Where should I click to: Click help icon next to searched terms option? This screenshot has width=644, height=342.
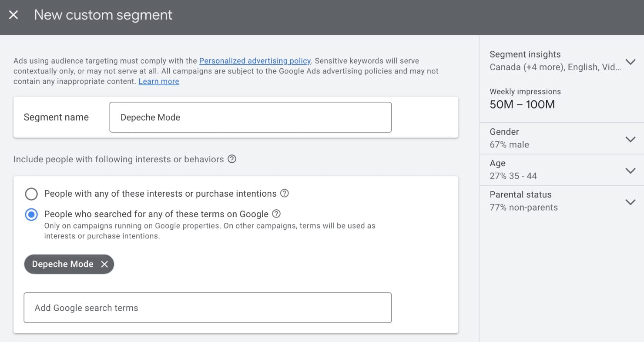[x=276, y=214]
